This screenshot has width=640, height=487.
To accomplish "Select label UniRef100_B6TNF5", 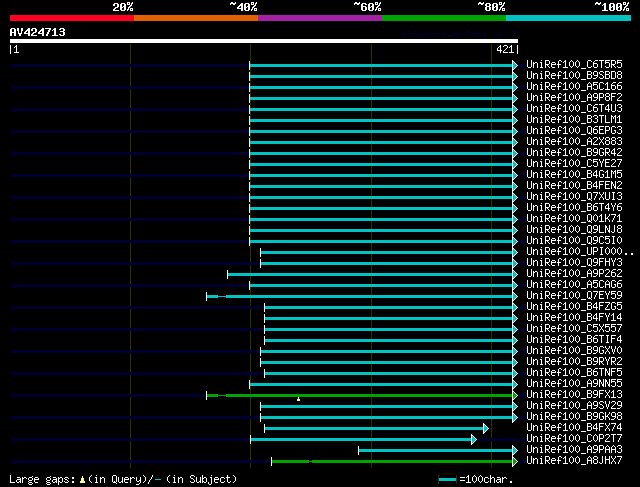I will [574, 373].
